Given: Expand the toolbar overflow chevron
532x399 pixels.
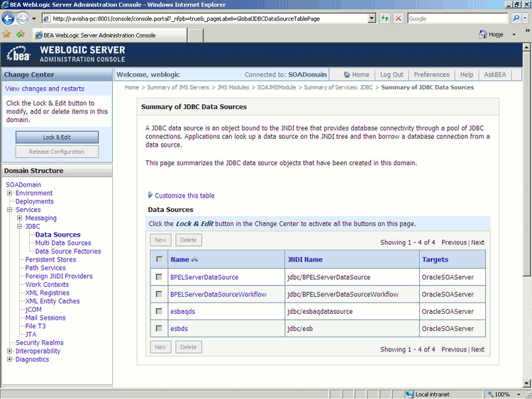Looking at the screenshot, I should (528, 30).
